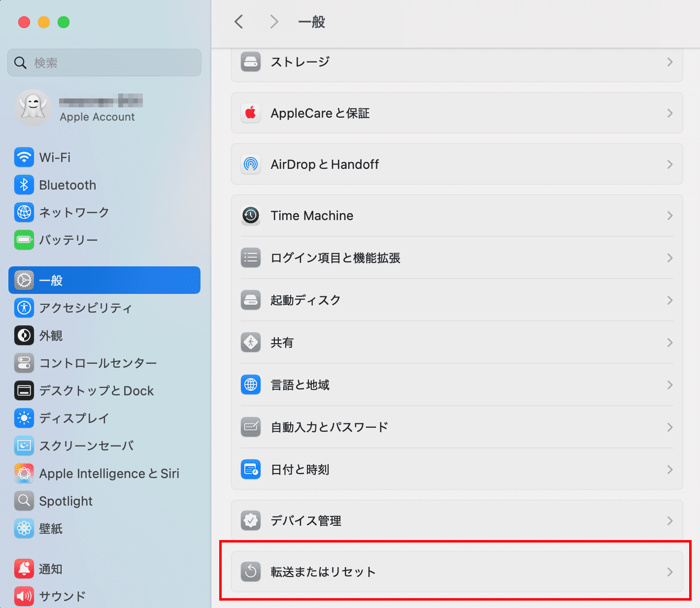This screenshot has width=700, height=608.
Task: Click the ディスプレイ sun icon
Action: [24, 418]
